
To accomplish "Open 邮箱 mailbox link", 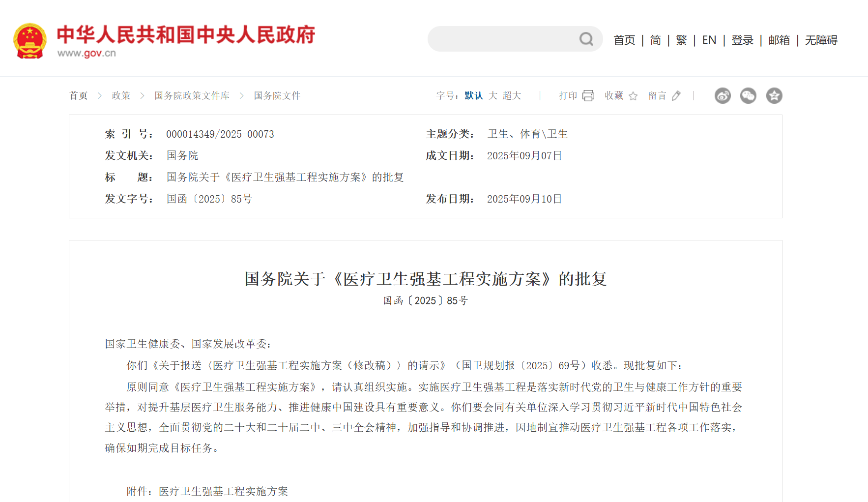I will coord(779,40).
